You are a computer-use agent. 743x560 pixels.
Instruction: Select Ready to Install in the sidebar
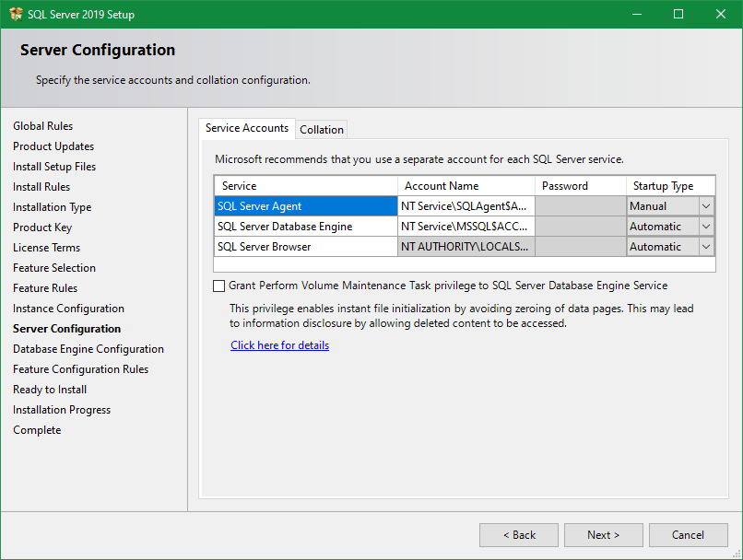coord(49,389)
